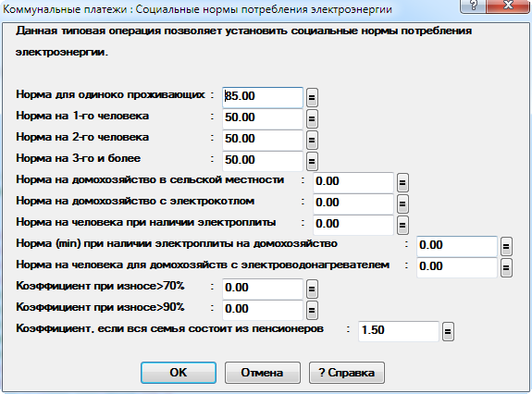Select the 'Коэффициент при износе>70%' value field
The width and height of the screenshot is (532, 394).
tap(263, 289)
